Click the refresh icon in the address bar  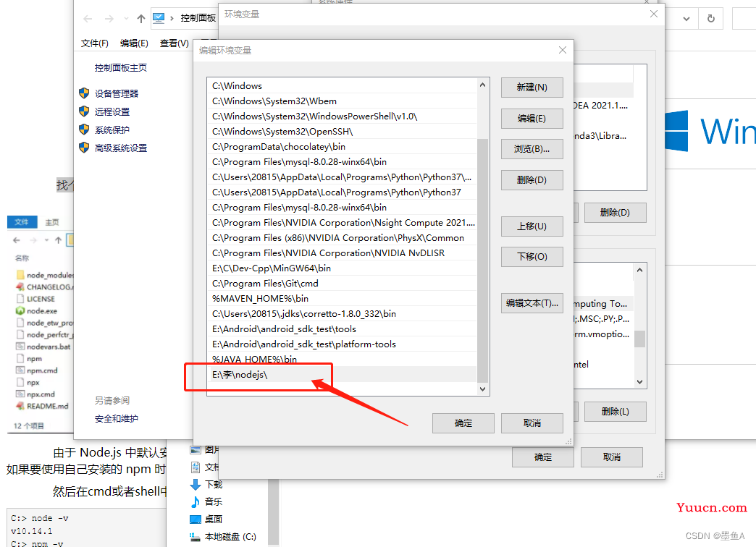click(x=710, y=19)
